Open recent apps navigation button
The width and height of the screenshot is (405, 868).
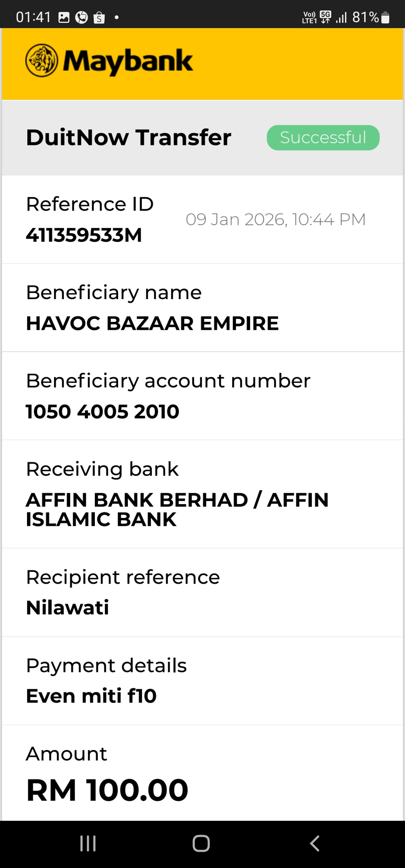point(88,843)
